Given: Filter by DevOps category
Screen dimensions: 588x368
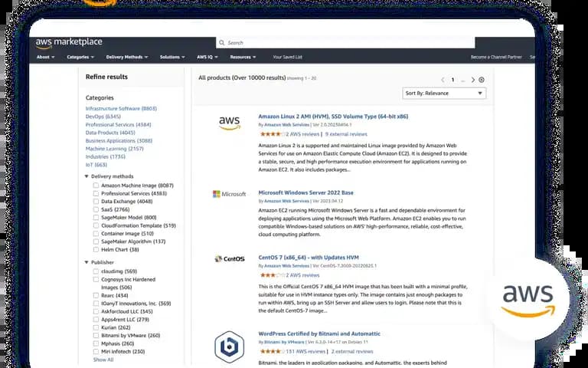Looking at the screenshot, I should click(x=103, y=117).
